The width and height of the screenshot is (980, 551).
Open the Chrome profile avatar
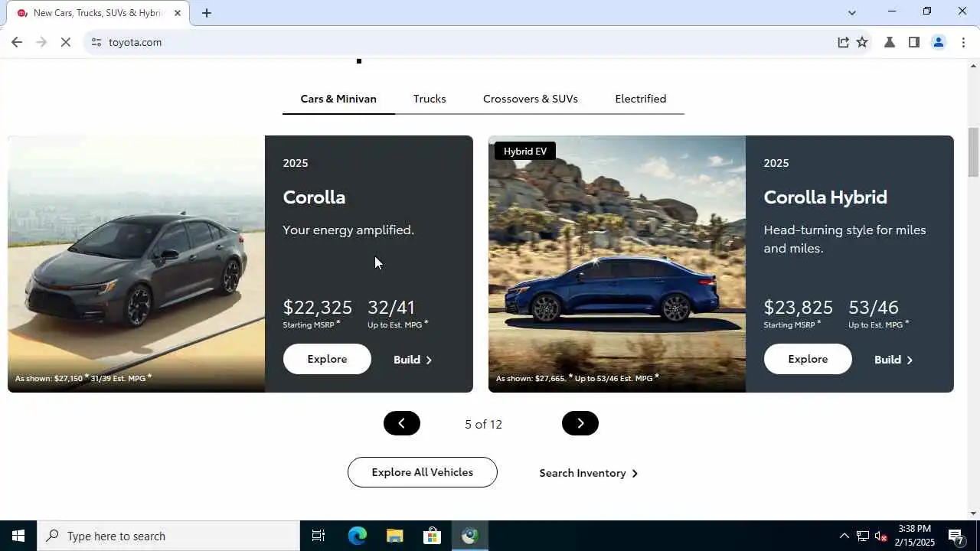click(938, 42)
